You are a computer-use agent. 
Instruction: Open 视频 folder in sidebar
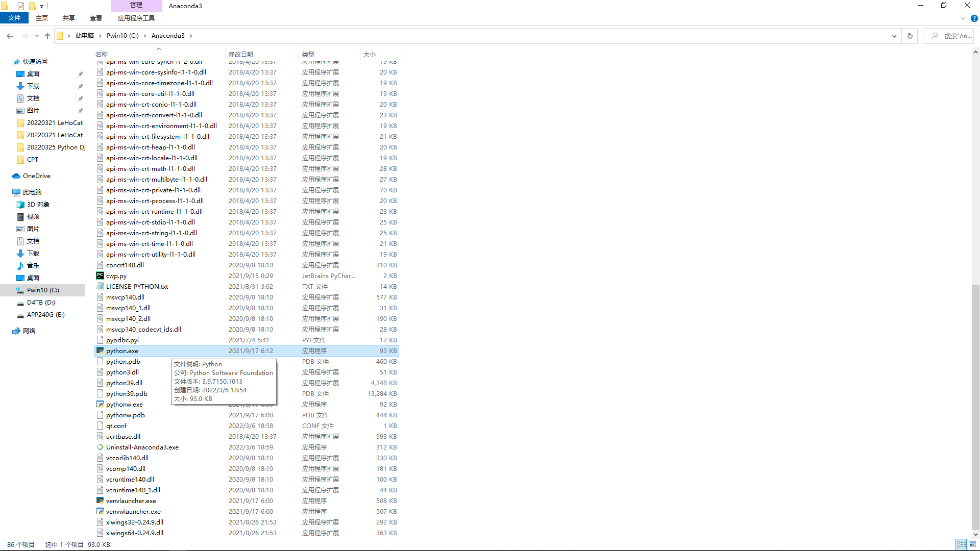coord(33,216)
